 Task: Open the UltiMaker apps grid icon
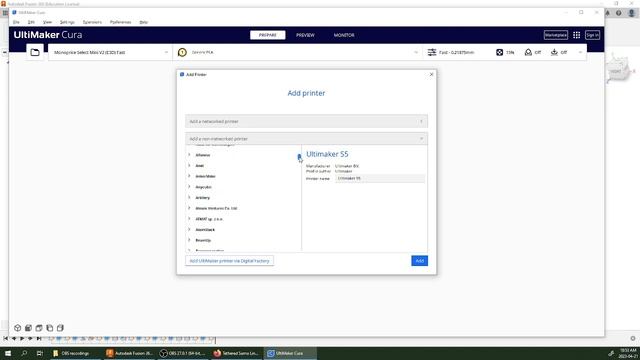click(576, 35)
